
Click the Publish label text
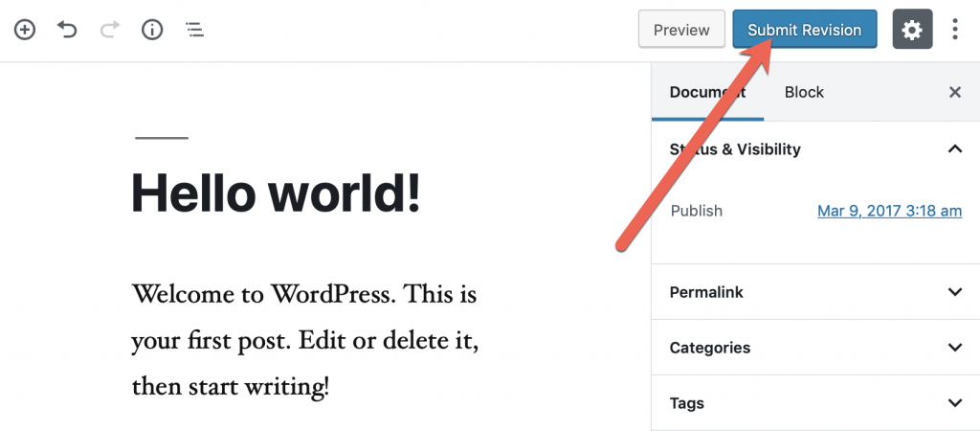697,211
